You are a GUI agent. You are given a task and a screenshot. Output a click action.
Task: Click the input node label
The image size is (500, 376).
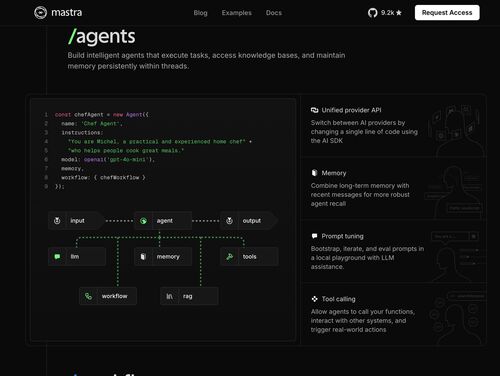(x=77, y=221)
